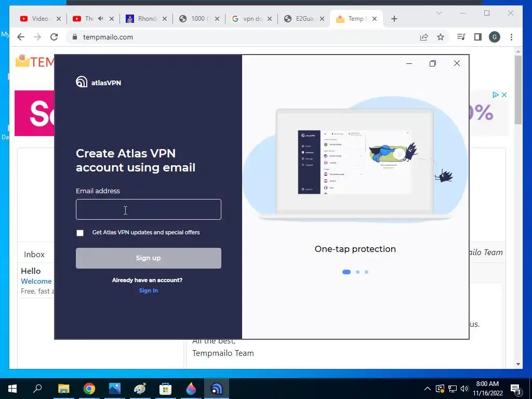Close the E2Guar tab
Screen dimensions: 532x399
click(x=322, y=19)
